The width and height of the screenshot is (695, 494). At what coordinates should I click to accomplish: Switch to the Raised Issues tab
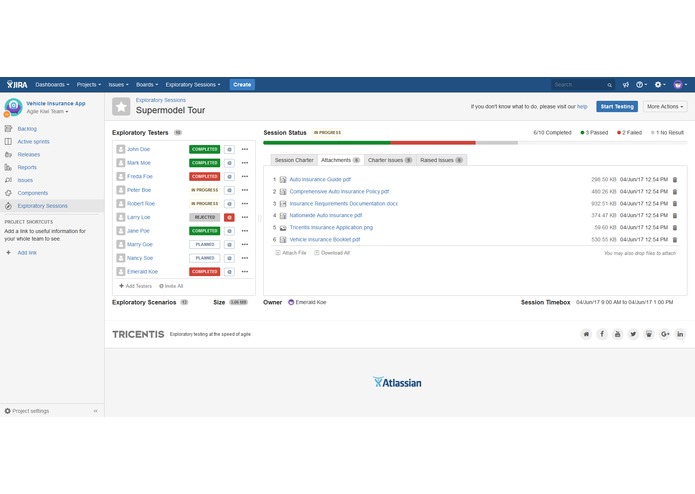pos(441,160)
